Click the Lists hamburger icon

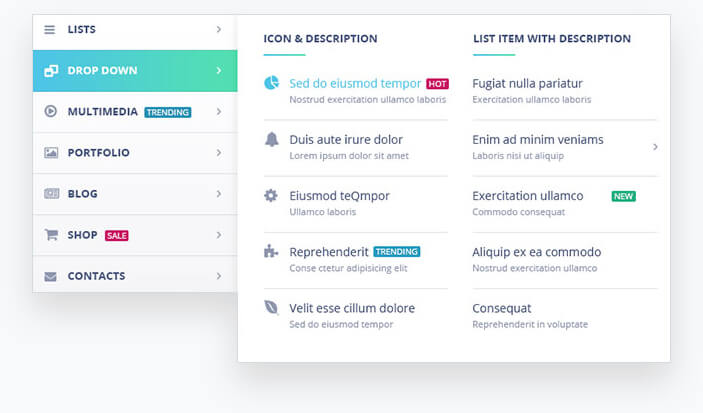[x=50, y=29]
